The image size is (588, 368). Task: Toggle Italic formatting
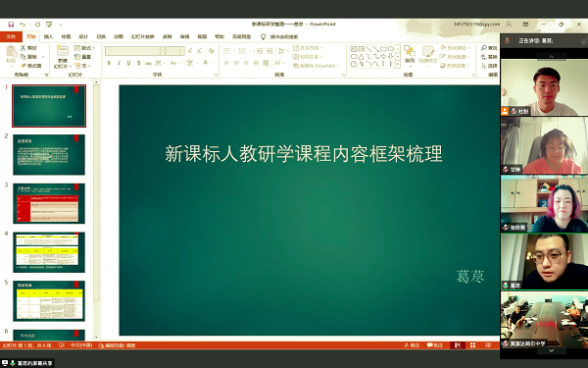pyautogui.click(x=119, y=63)
